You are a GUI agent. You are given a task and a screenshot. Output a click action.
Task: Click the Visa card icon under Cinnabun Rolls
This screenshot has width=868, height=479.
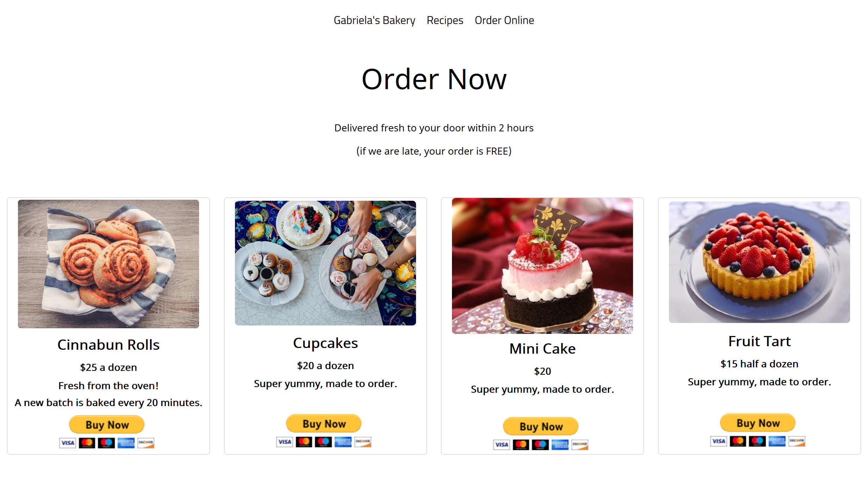68,443
